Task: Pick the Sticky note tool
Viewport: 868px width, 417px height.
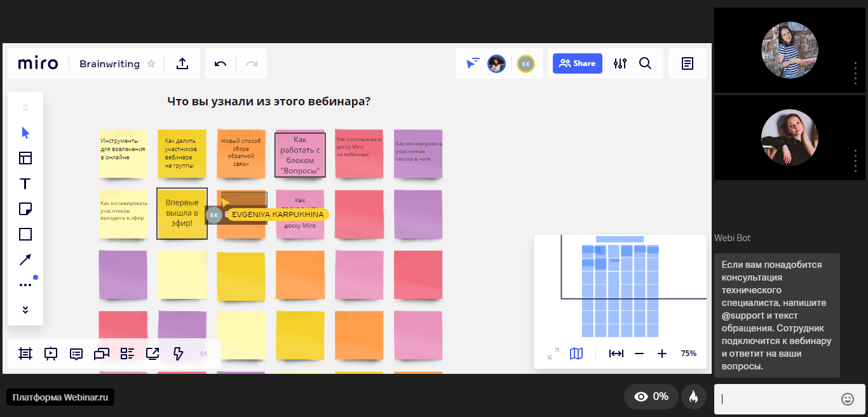Action: [x=25, y=209]
